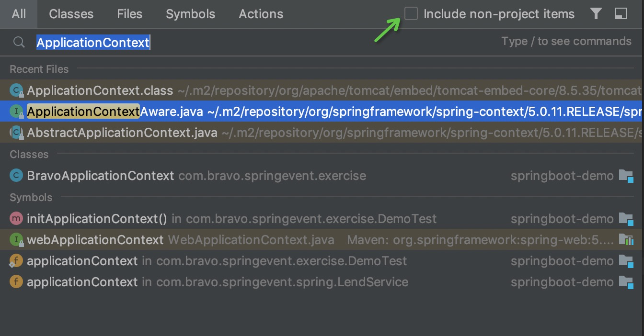Click the Maven library icon beside webApplicationContext
The width and height of the screenshot is (644, 336).
click(x=626, y=240)
